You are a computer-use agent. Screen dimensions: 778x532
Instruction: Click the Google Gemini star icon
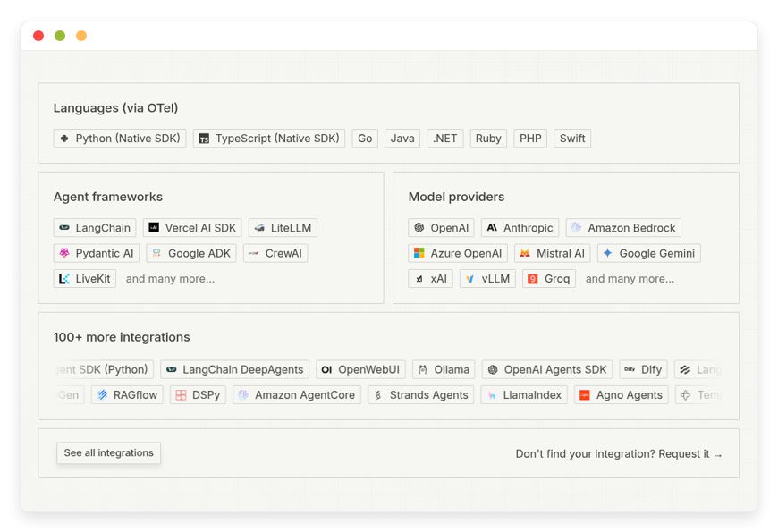click(608, 253)
